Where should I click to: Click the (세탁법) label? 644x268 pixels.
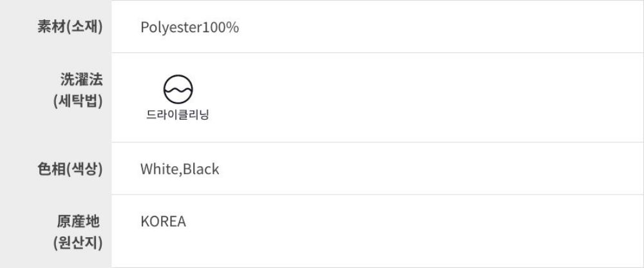(x=78, y=101)
